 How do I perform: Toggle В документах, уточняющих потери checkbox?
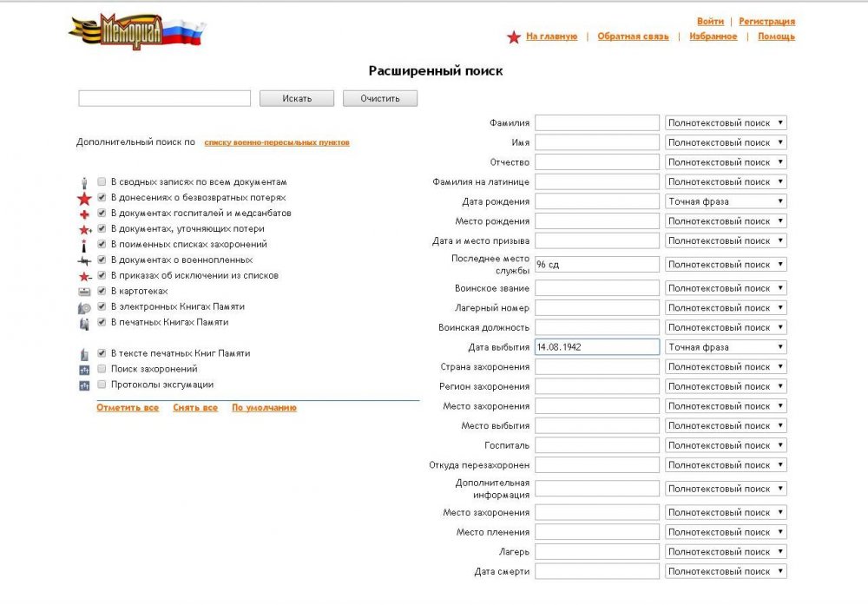point(102,228)
